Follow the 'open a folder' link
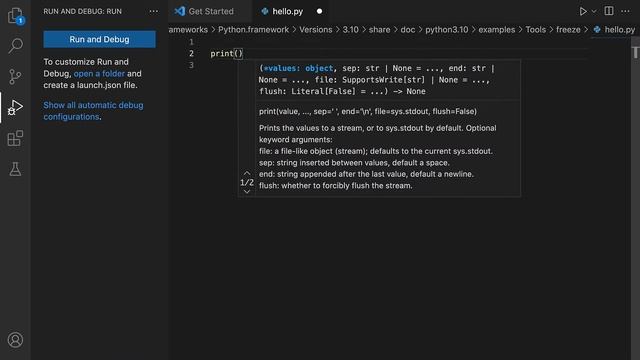Image resolution: width=640 pixels, height=360 pixels. click(x=99, y=73)
